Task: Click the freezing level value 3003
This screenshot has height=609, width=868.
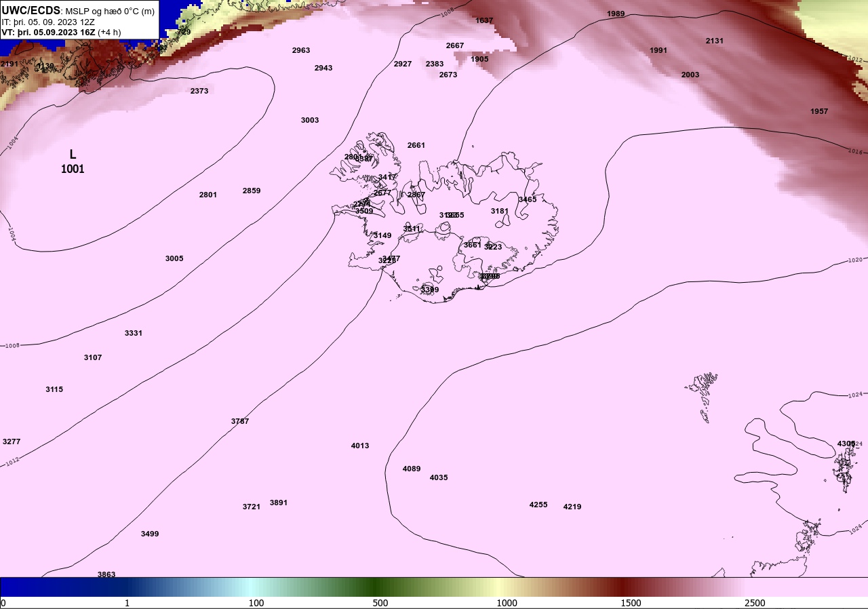Action: (x=310, y=120)
